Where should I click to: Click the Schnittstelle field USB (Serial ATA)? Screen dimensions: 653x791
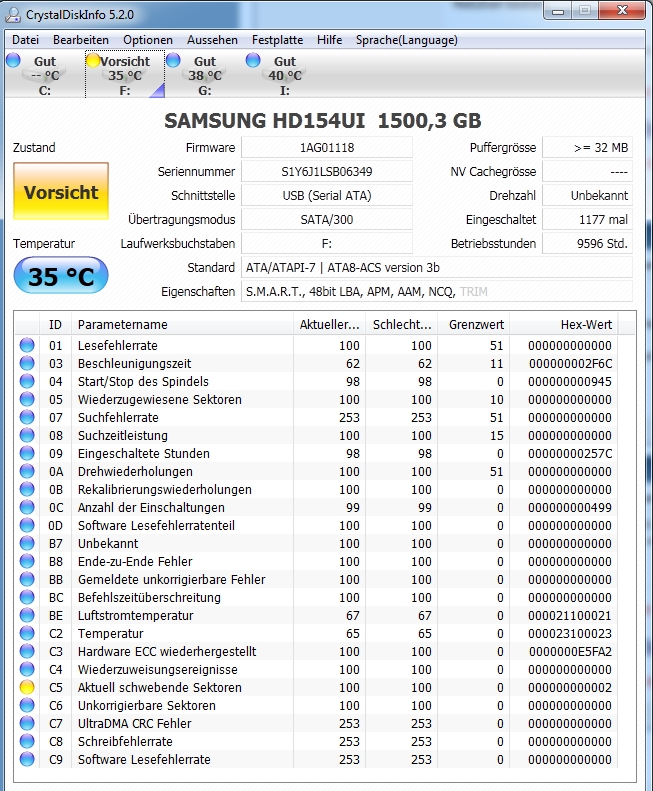click(326, 195)
